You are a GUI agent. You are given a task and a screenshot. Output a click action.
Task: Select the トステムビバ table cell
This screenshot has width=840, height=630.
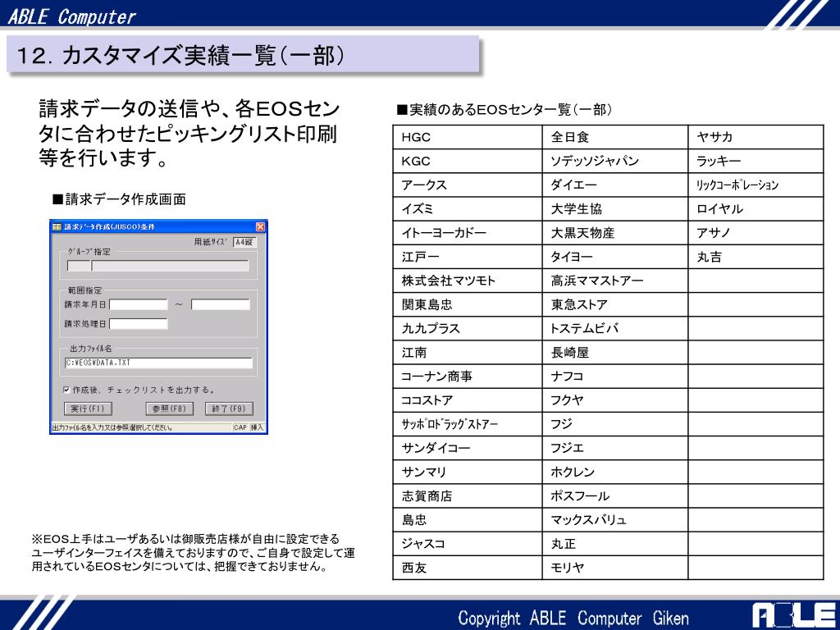[615, 328]
